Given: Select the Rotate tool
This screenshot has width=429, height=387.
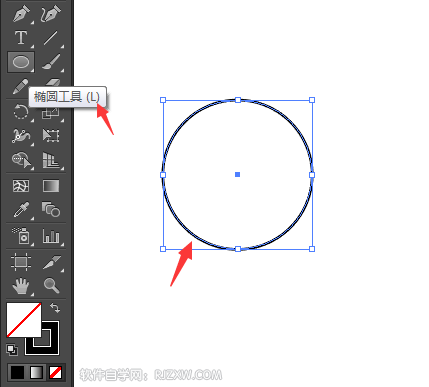Looking at the screenshot, I should tap(21, 112).
